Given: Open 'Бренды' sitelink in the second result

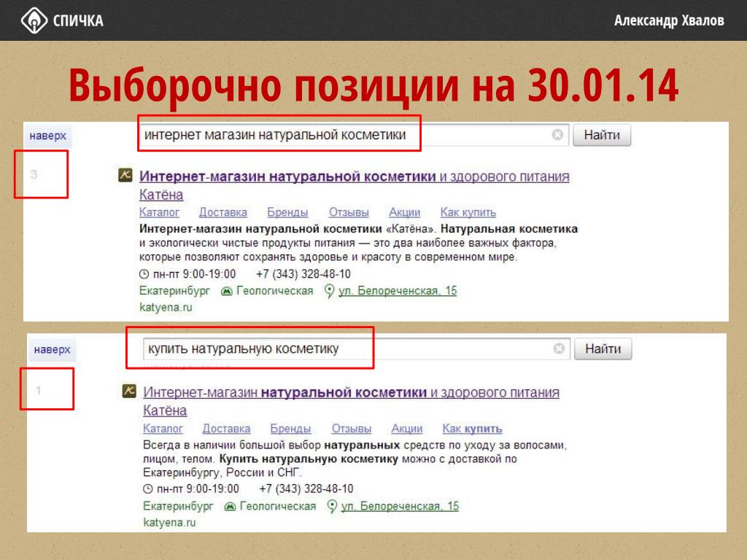Looking at the screenshot, I should coord(290,429).
